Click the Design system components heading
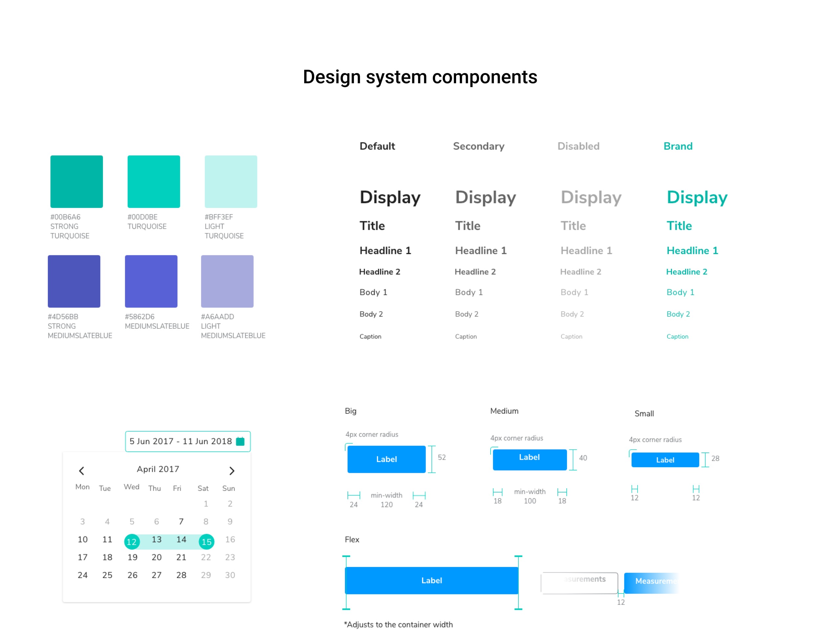 (420, 77)
